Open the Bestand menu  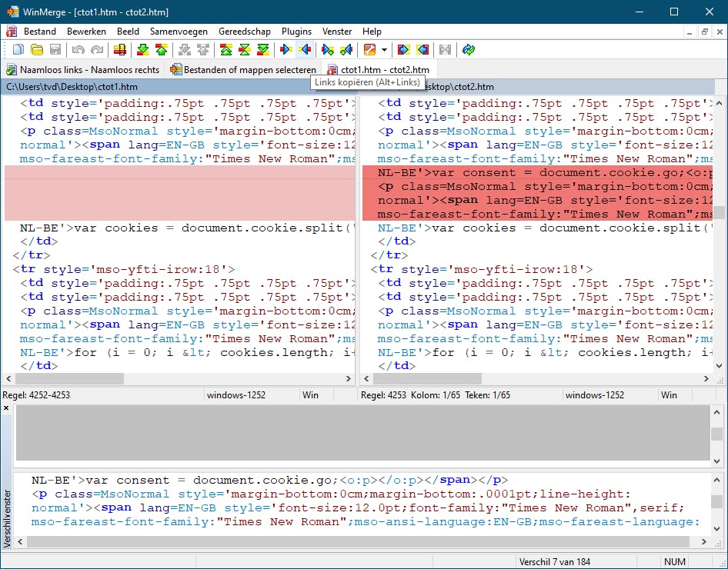click(x=40, y=32)
